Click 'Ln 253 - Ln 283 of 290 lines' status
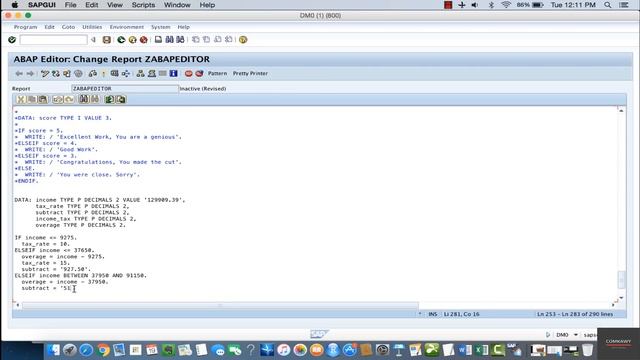 [575, 314]
